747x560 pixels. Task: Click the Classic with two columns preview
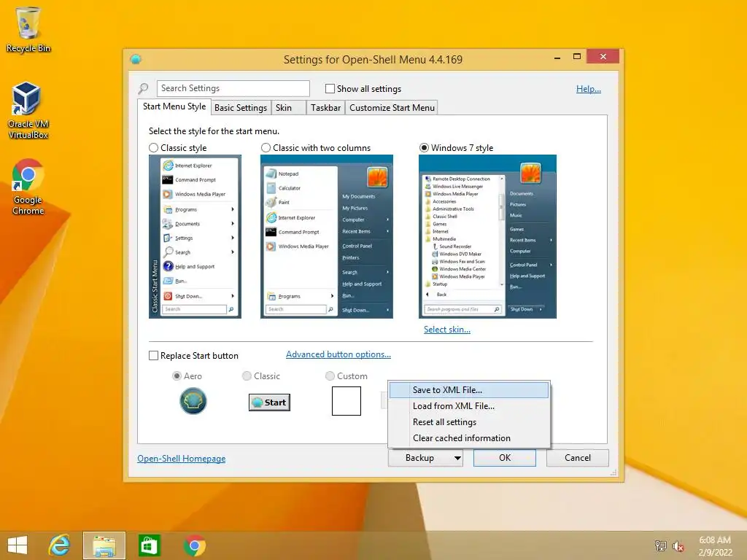327,237
